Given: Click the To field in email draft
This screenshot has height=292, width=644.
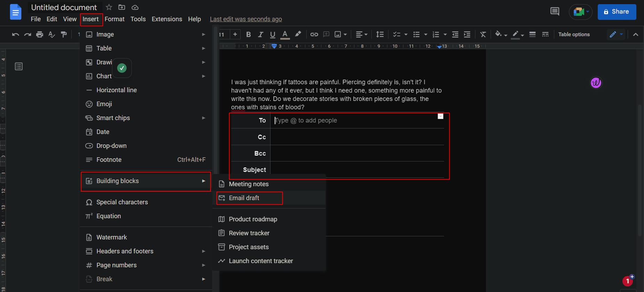Looking at the screenshot, I should 357,120.
